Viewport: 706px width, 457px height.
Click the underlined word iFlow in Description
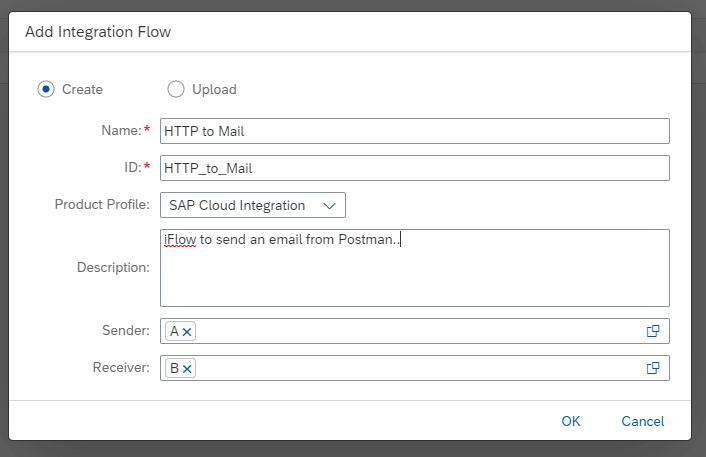pyautogui.click(x=180, y=240)
